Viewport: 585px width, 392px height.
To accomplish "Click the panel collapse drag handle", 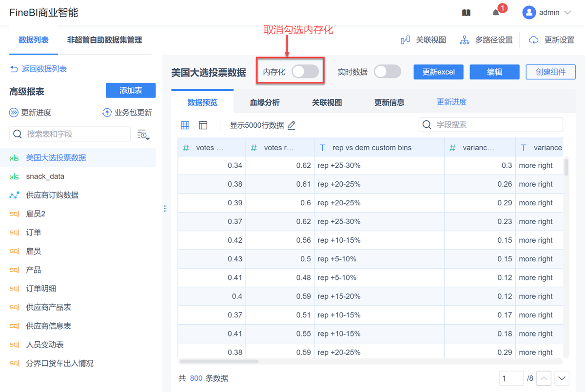I will pos(165,209).
